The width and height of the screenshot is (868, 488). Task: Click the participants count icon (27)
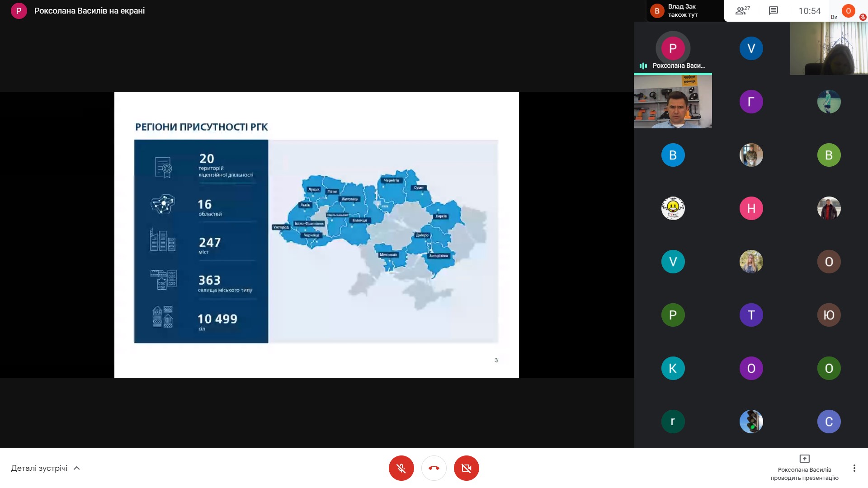(x=741, y=11)
